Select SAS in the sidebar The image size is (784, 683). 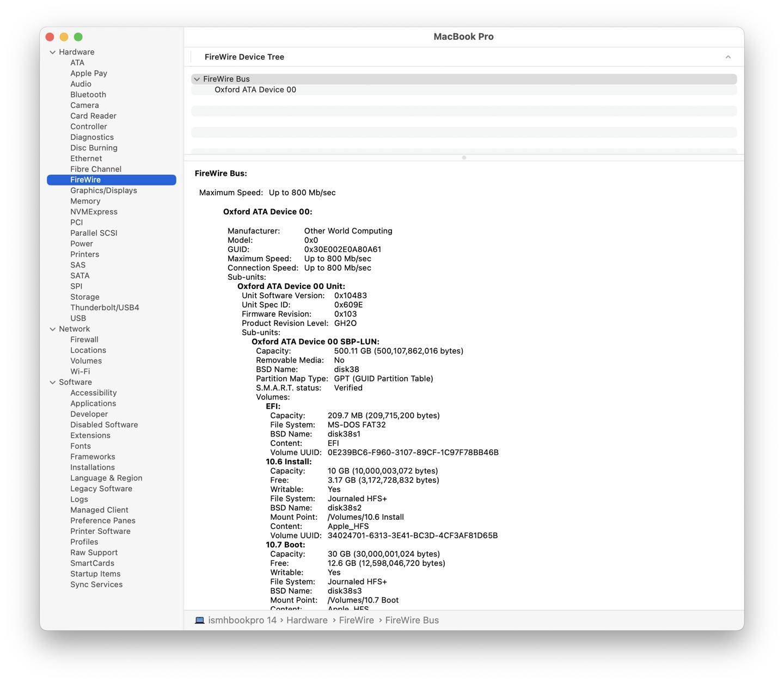[x=78, y=265]
